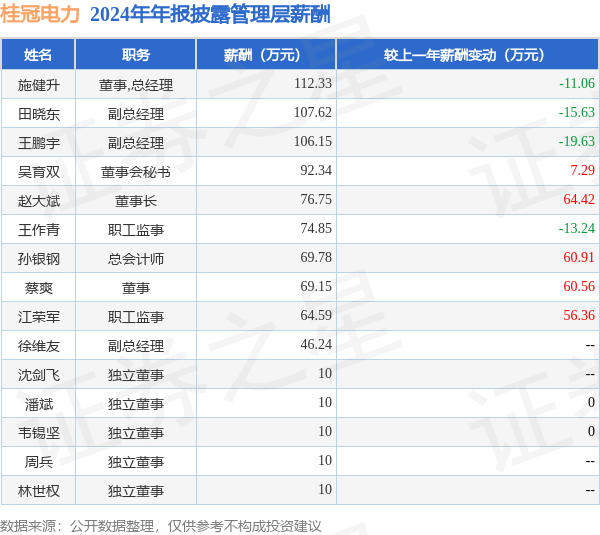Click the 董事,总经理 position cell
The width and height of the screenshot is (600, 535).
136,85
